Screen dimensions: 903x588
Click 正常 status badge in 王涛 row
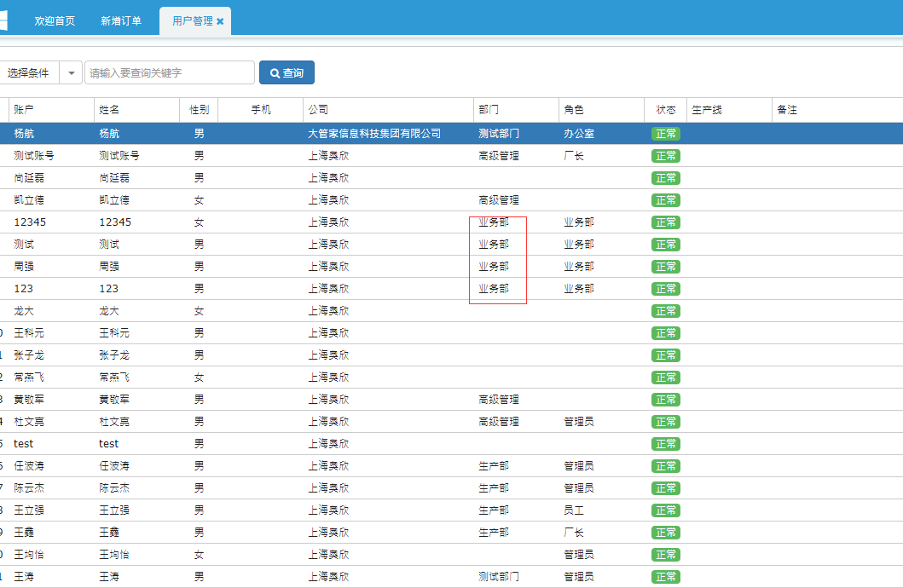coord(666,576)
